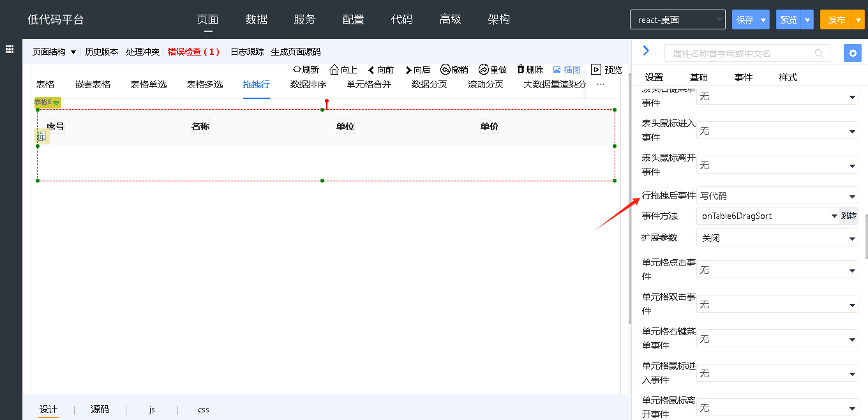The height and width of the screenshot is (420, 868).
Task: Open the 行拖拽后事件 dropdown
Action: pyautogui.click(x=777, y=196)
